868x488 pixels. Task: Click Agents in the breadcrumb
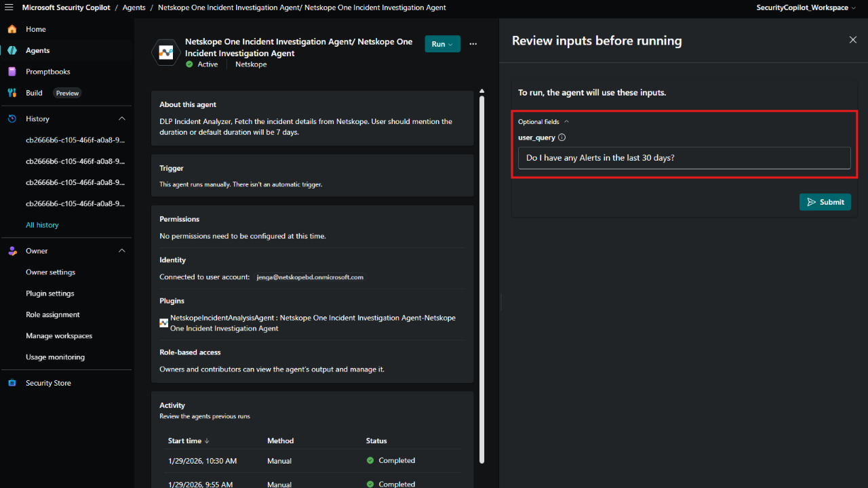point(134,7)
